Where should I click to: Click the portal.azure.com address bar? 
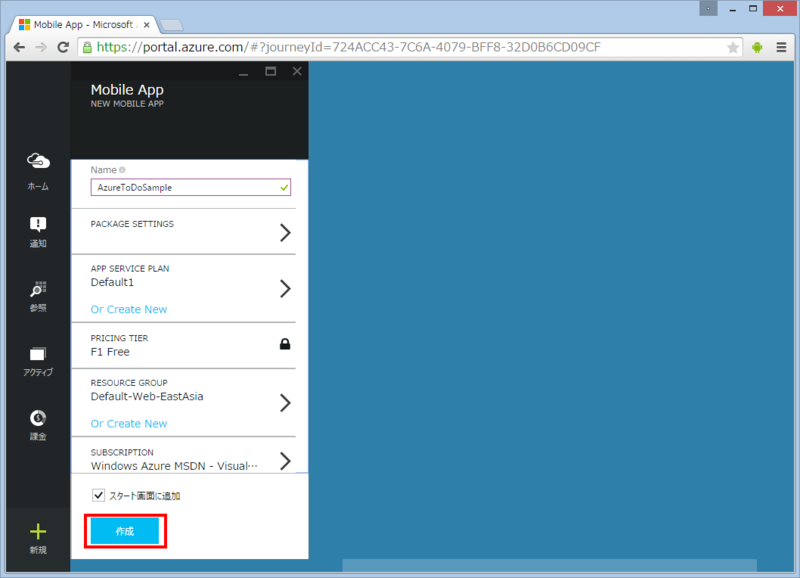click(408, 47)
